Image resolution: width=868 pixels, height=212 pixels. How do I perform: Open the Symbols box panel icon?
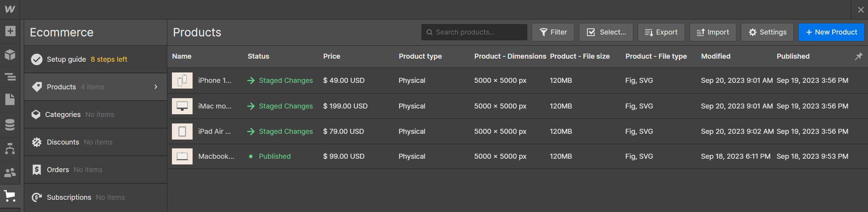tap(10, 55)
